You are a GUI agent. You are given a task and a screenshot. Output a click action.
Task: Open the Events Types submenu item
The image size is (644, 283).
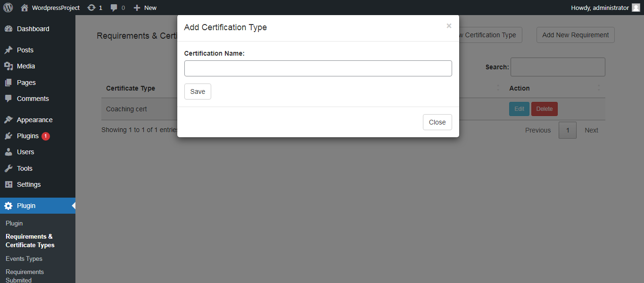(24, 258)
